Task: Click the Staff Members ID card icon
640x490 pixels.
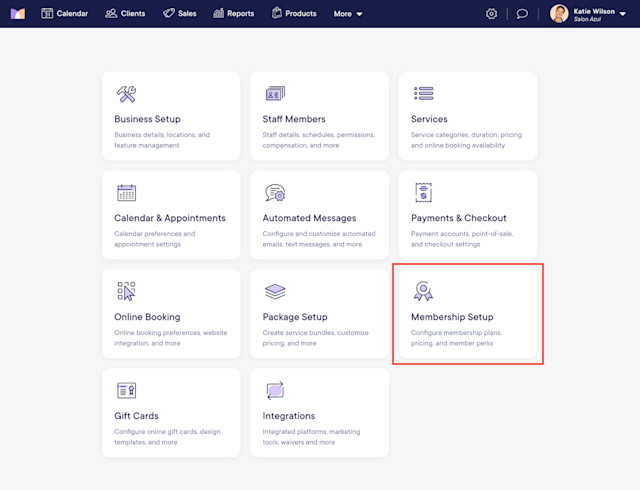Action: click(x=275, y=94)
